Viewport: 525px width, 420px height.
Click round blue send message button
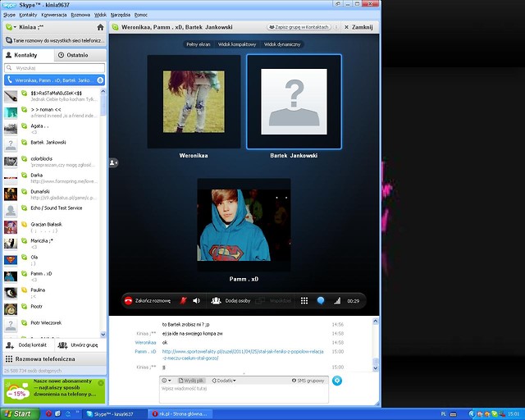click(x=337, y=381)
